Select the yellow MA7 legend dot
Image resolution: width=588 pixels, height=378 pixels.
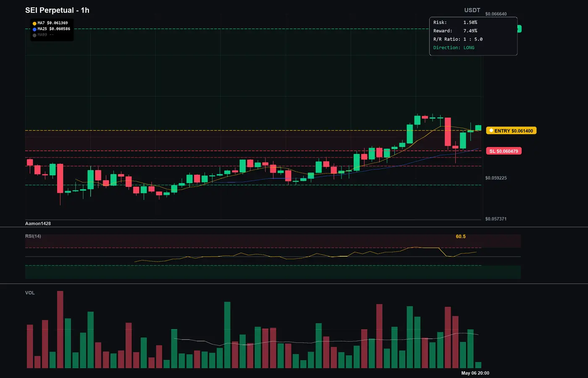coord(34,24)
